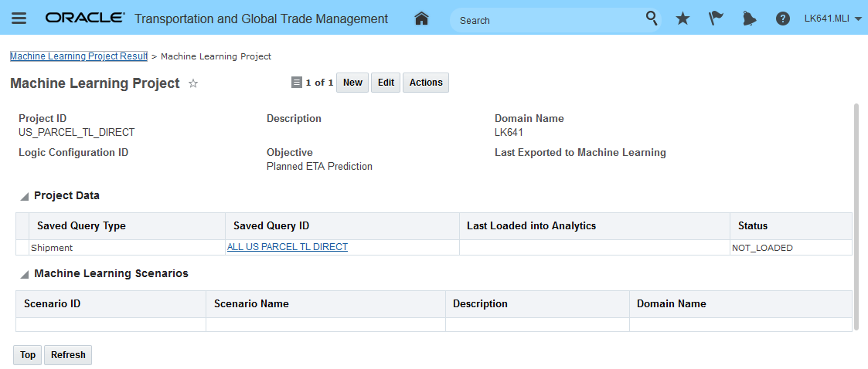
Task: Open the hamburger navigation menu
Action: [x=19, y=19]
